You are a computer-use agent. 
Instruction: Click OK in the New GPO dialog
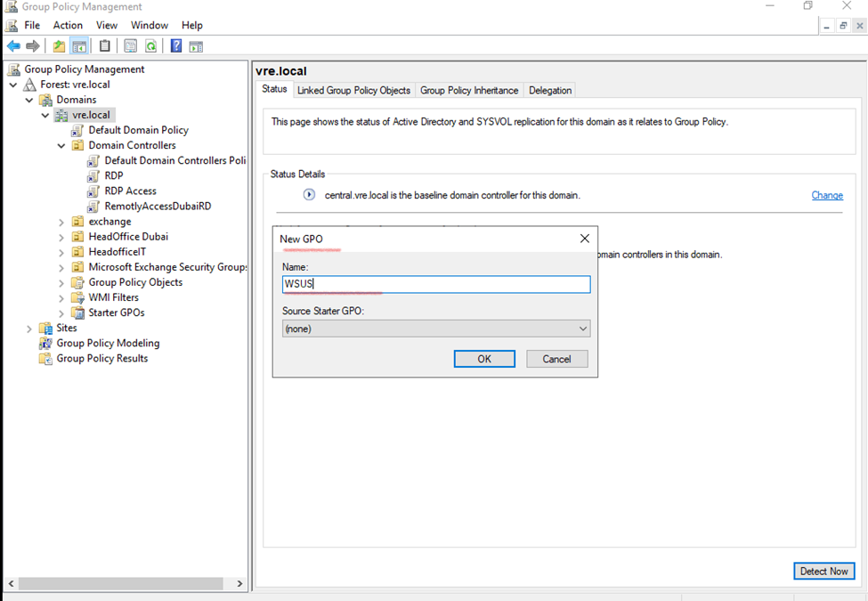pos(484,359)
